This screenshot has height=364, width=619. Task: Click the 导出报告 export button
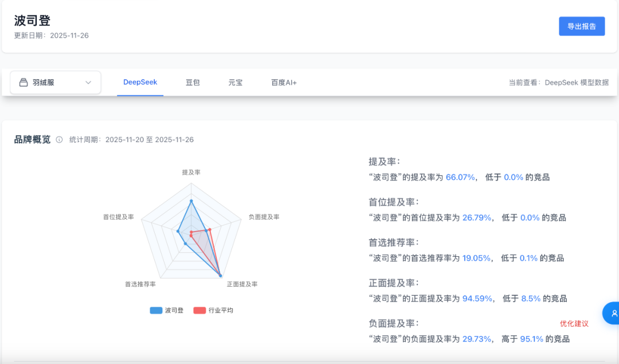(x=582, y=26)
